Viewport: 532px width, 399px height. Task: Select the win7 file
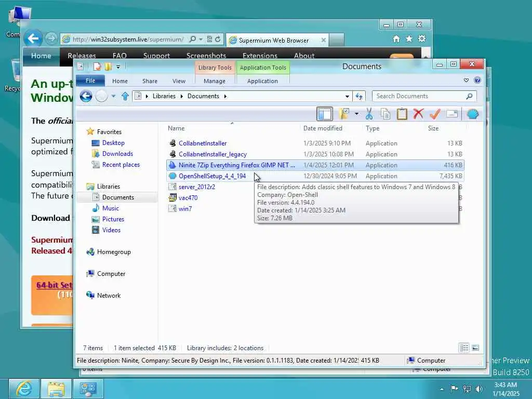[185, 209]
